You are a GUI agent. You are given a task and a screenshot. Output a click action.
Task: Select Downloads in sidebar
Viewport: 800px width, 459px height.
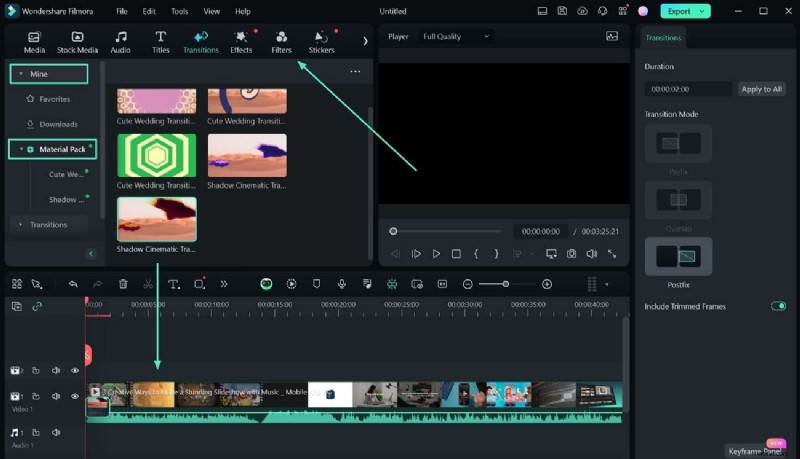pyautogui.click(x=52, y=124)
